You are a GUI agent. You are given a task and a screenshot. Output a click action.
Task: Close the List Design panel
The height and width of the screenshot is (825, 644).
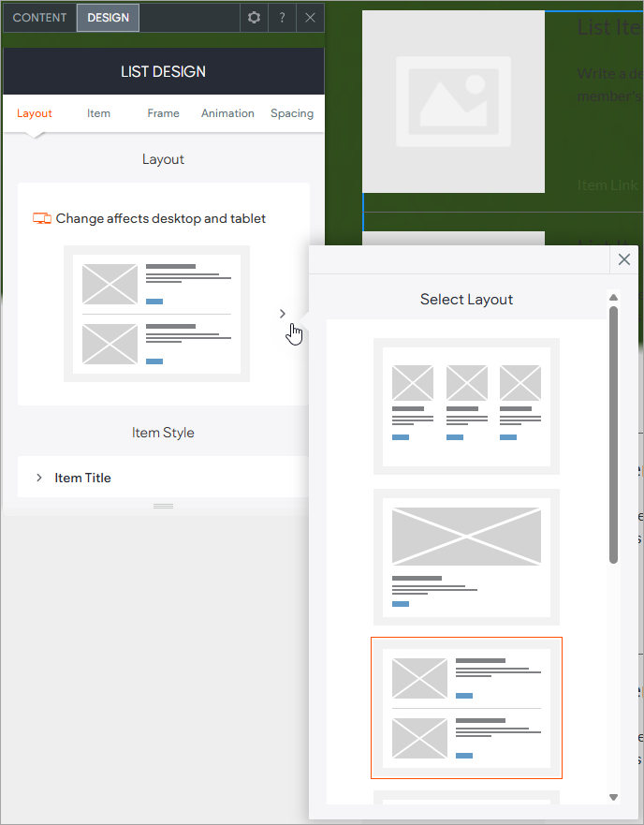click(310, 18)
